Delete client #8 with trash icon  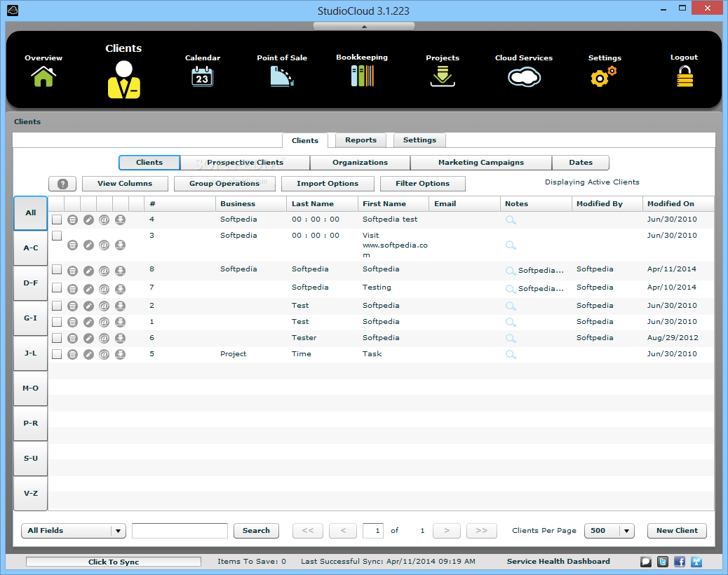tap(72, 271)
